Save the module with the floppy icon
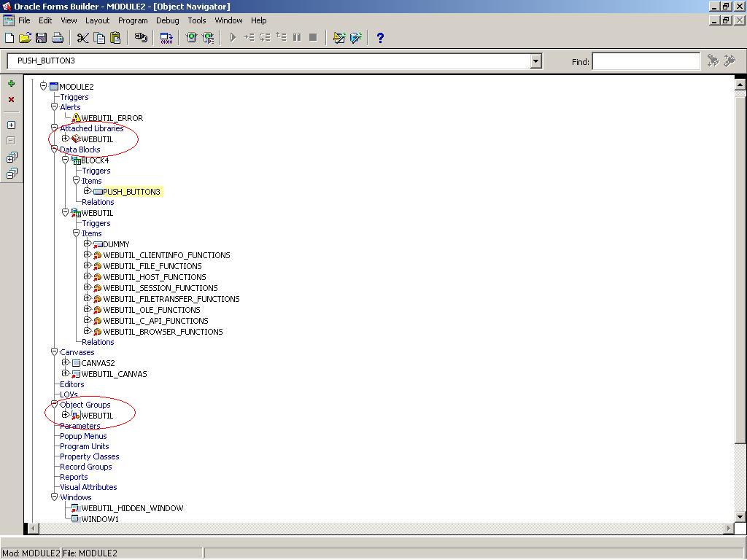This screenshot has height=560, width=747. click(41, 38)
